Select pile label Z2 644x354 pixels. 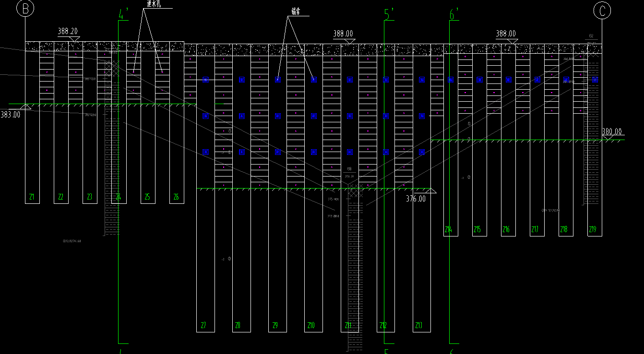(x=60, y=197)
